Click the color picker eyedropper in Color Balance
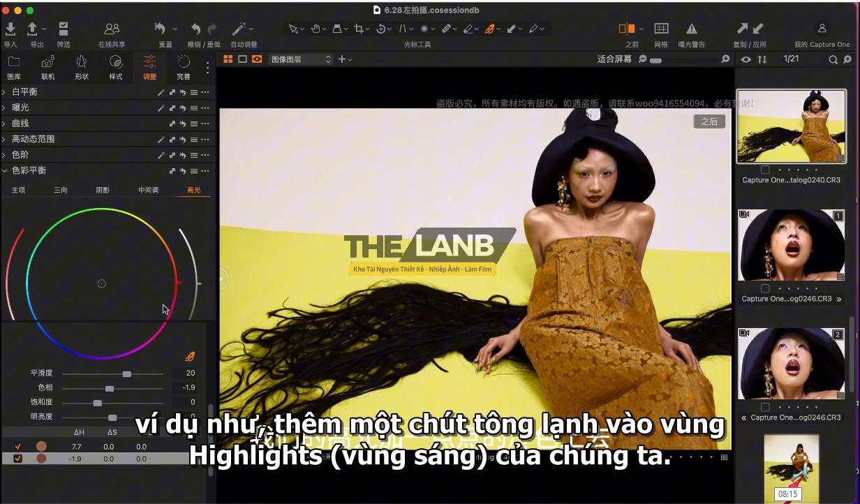This screenshot has width=860, height=504. pos(190,357)
